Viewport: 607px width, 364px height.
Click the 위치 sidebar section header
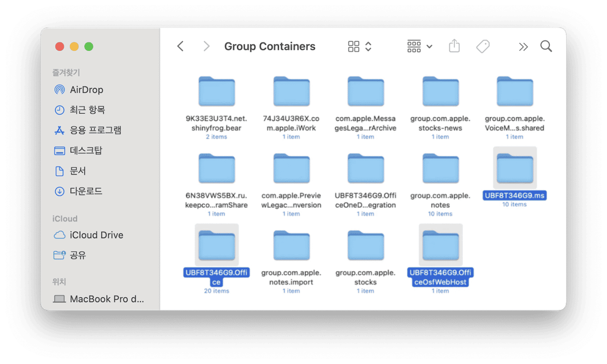pos(59,282)
